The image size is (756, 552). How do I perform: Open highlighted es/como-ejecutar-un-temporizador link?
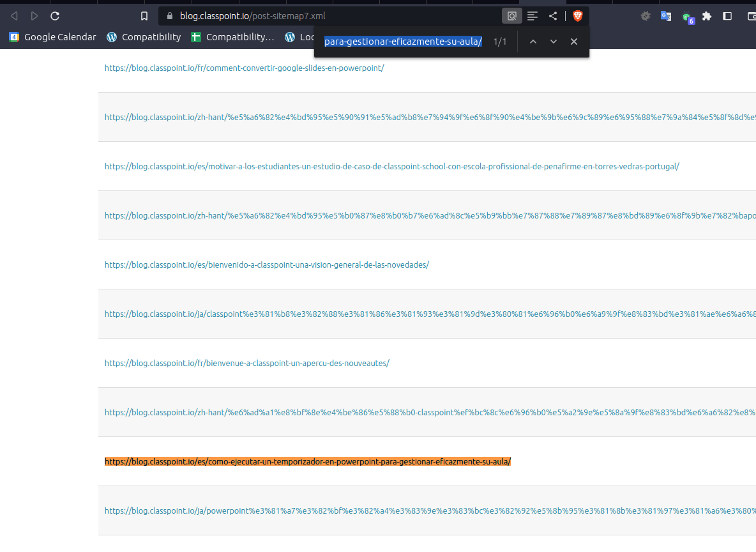(x=308, y=462)
